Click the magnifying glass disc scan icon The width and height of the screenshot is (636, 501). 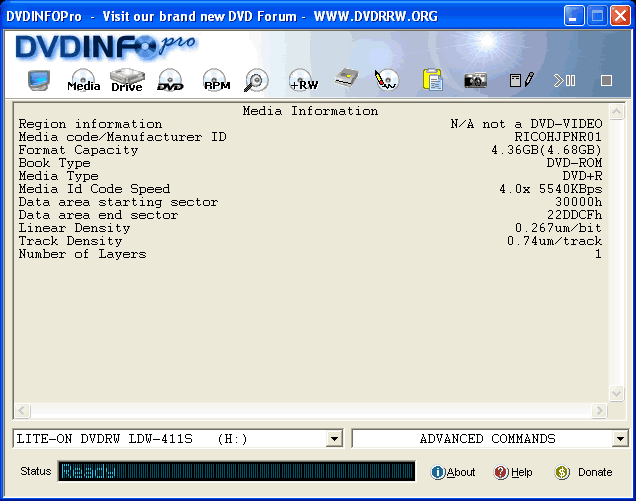(x=257, y=80)
